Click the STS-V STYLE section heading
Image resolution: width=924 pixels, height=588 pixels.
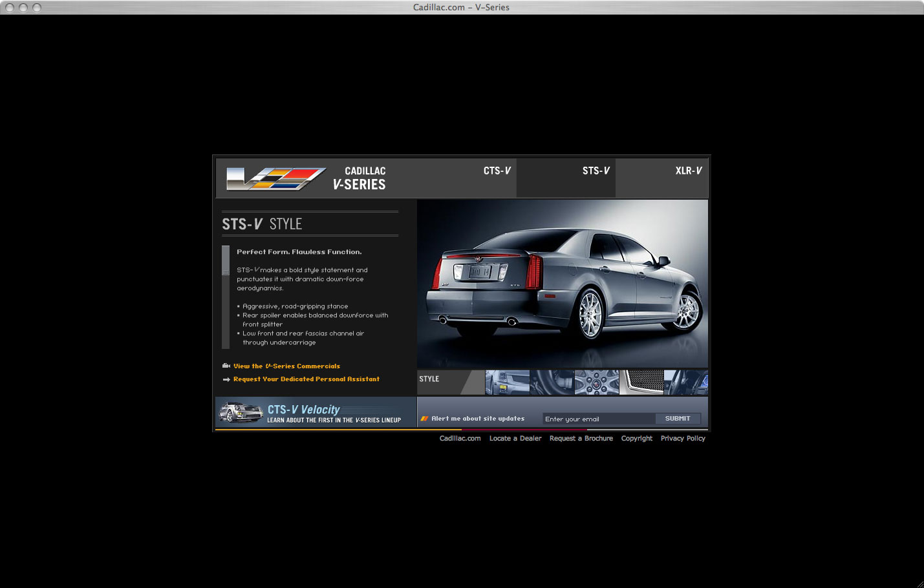pyautogui.click(x=262, y=224)
